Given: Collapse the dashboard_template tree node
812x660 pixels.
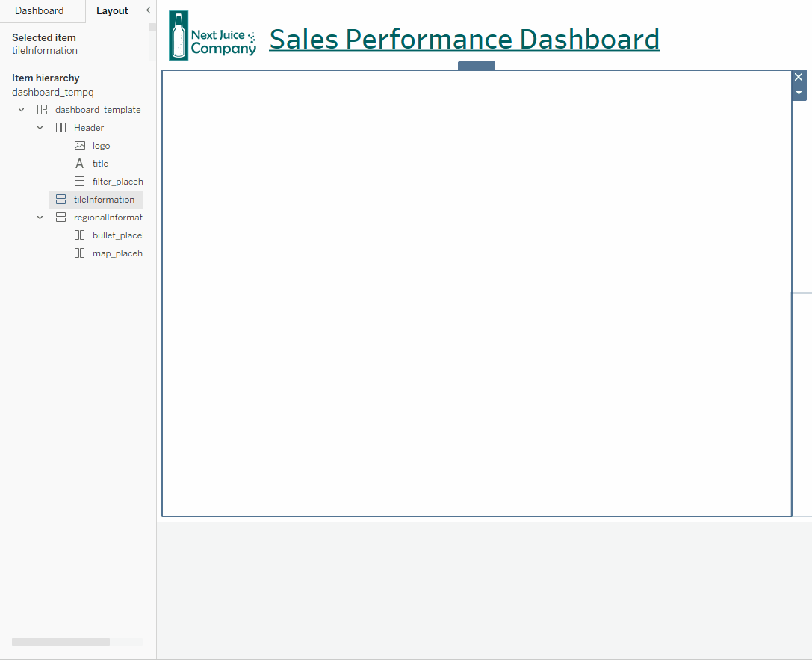Looking at the screenshot, I should tap(21, 109).
